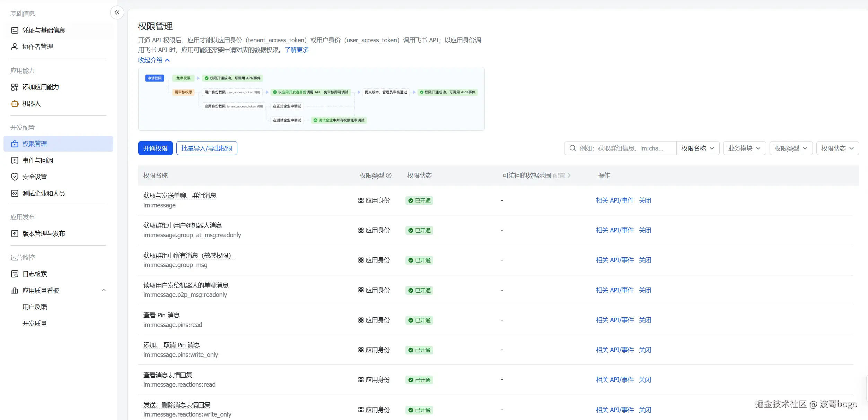Open 安全设置 in the sidebar
Screen dimensions: 868x420
pos(58,177)
